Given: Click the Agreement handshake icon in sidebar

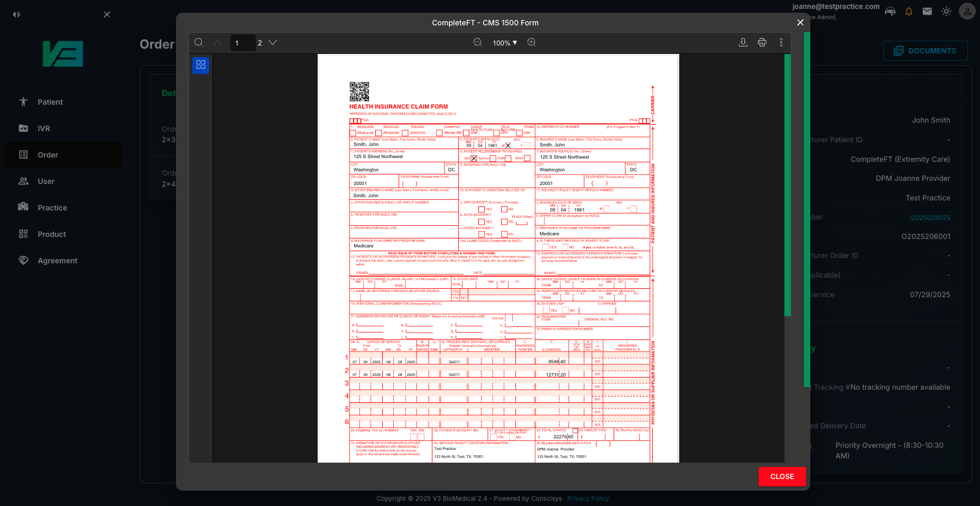Looking at the screenshot, I should coord(23,260).
